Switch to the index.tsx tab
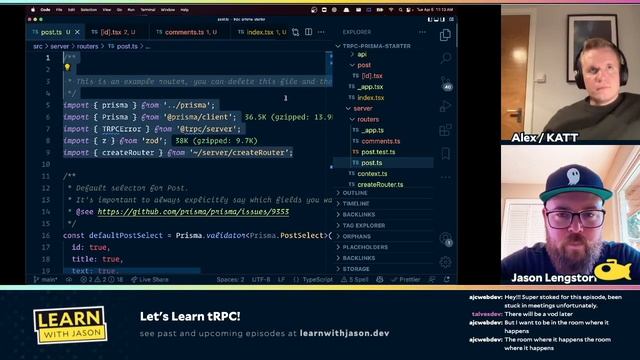This screenshot has height=360, width=640. pyautogui.click(x=262, y=32)
